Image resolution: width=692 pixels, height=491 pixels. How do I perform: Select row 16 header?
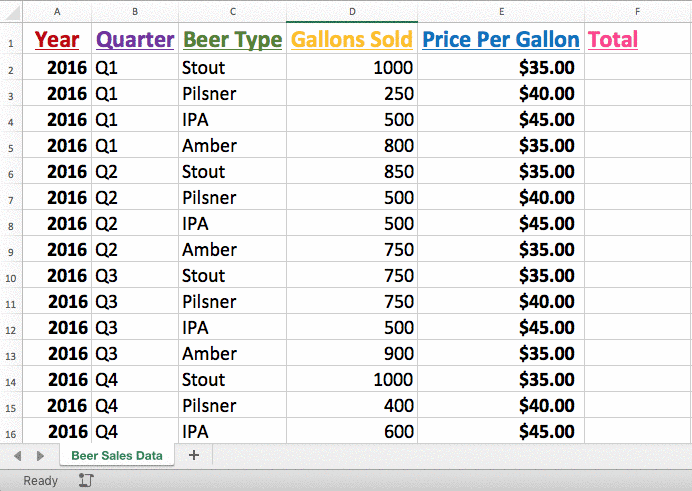[x=11, y=432]
